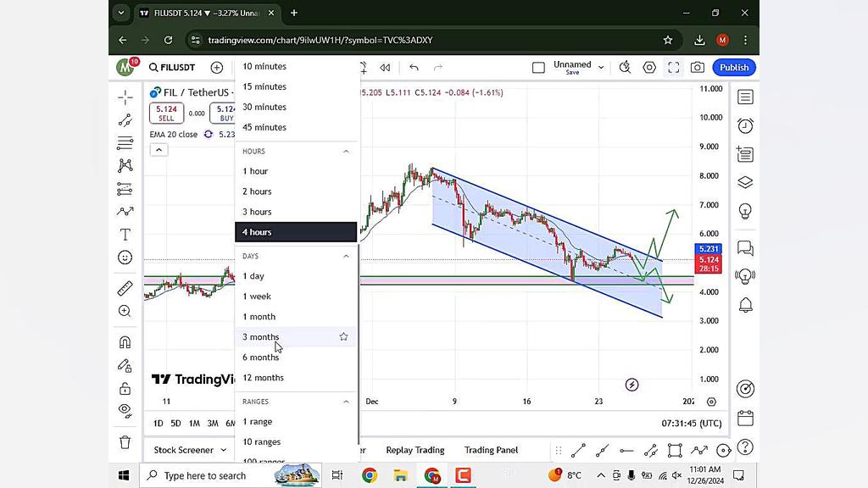
Task: Choose the 1 month interval
Action: pyautogui.click(x=296, y=317)
